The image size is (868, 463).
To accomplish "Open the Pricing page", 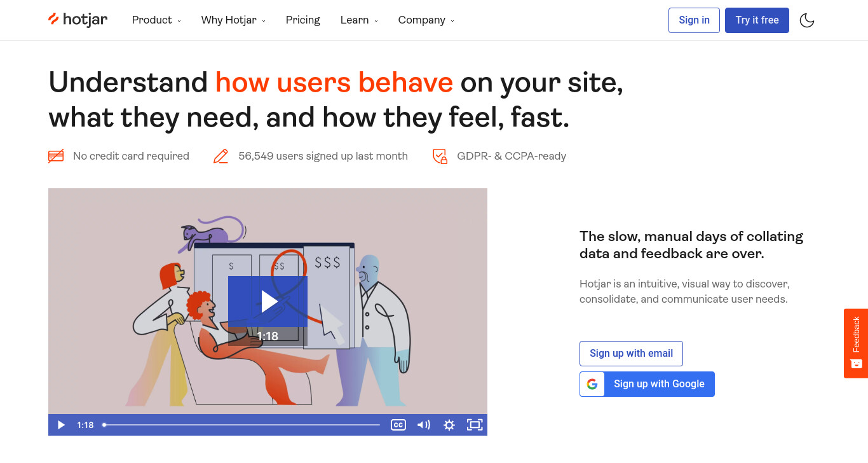I will pyautogui.click(x=303, y=20).
